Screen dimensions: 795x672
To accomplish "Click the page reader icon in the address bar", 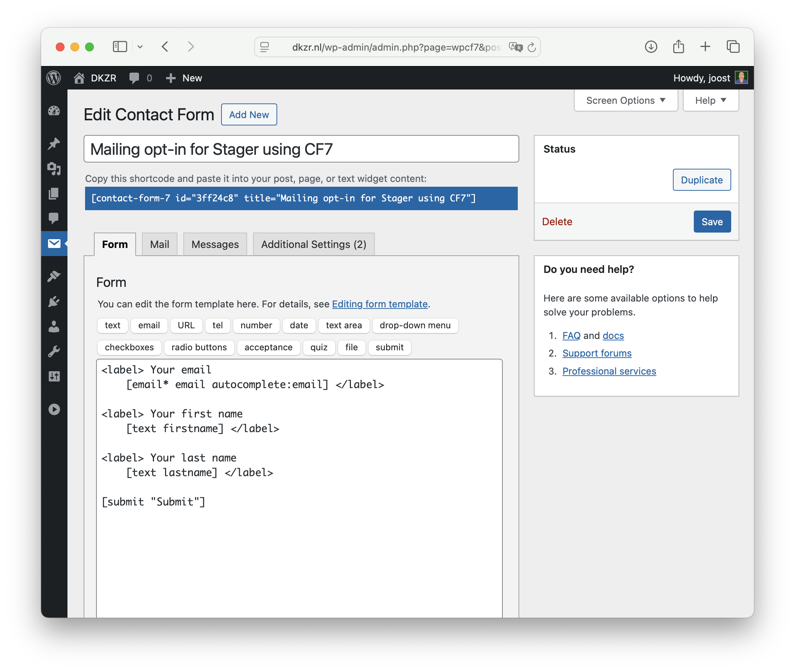I will click(x=265, y=47).
